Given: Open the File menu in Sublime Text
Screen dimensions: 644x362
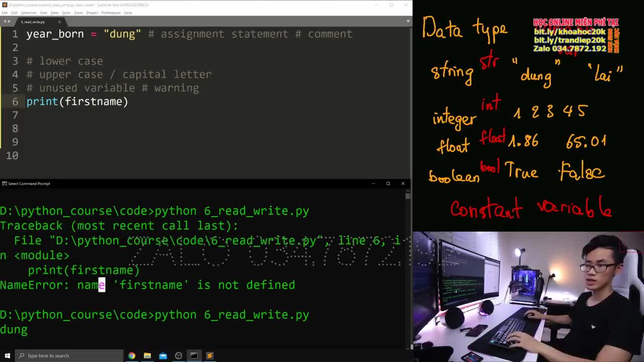Looking at the screenshot, I should pyautogui.click(x=5, y=13).
